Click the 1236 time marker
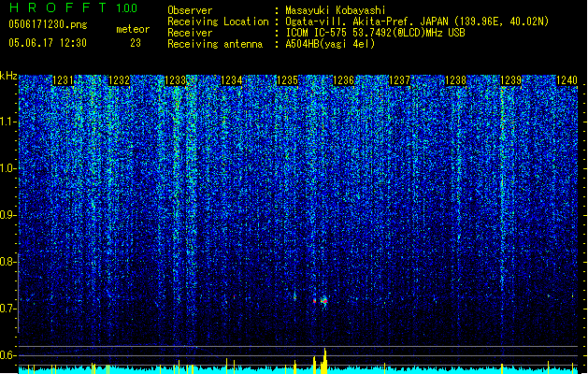Viewport: 588px width, 374px height. coord(343,80)
